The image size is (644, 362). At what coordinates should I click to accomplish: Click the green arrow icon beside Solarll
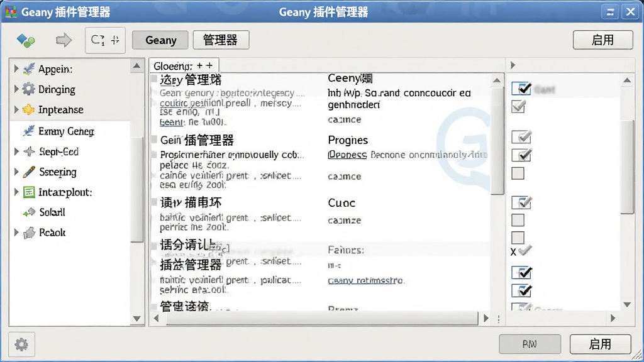(x=29, y=212)
